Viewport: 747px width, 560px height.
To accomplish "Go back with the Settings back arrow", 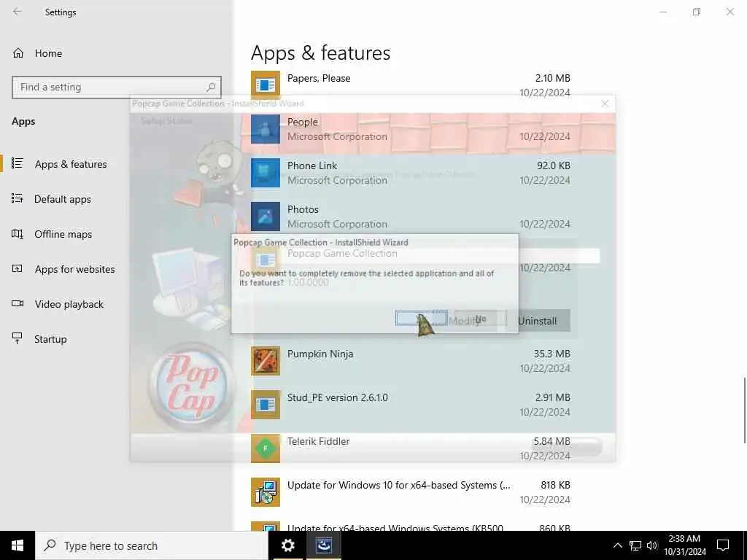I will point(18,12).
